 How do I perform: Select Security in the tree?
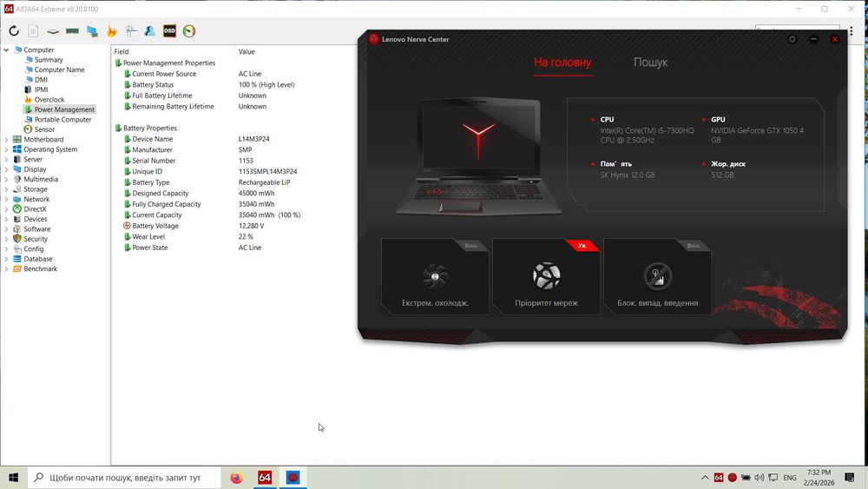click(x=36, y=239)
